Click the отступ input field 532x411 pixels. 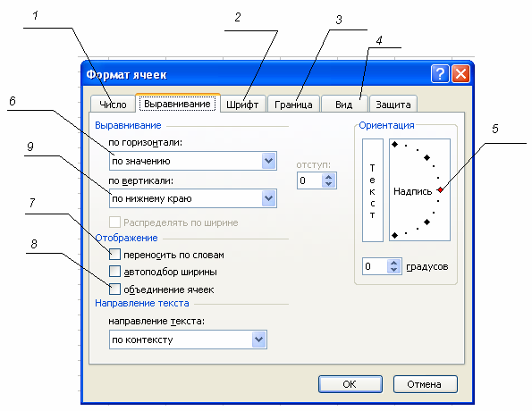pyautogui.click(x=309, y=180)
